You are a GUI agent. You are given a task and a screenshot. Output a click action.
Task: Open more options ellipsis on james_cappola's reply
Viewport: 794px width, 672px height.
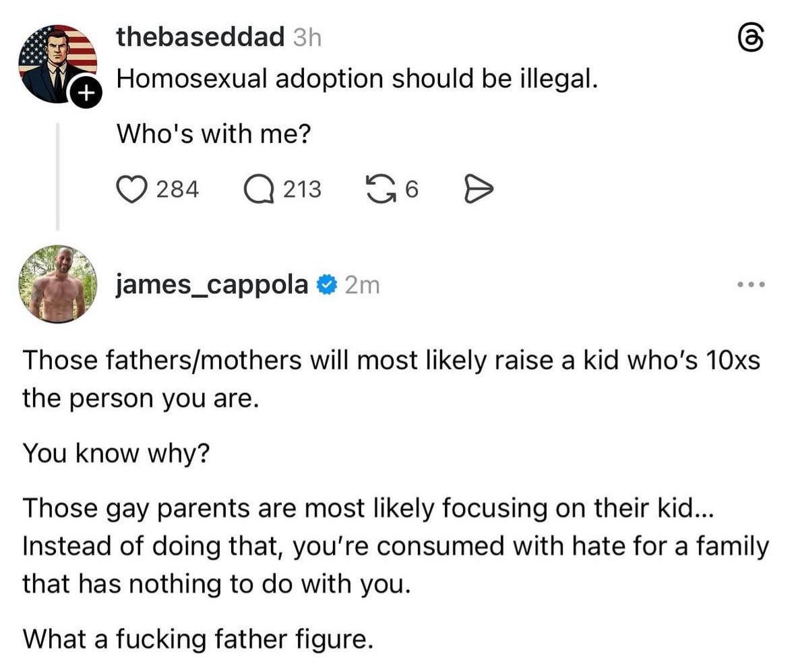coord(750,285)
